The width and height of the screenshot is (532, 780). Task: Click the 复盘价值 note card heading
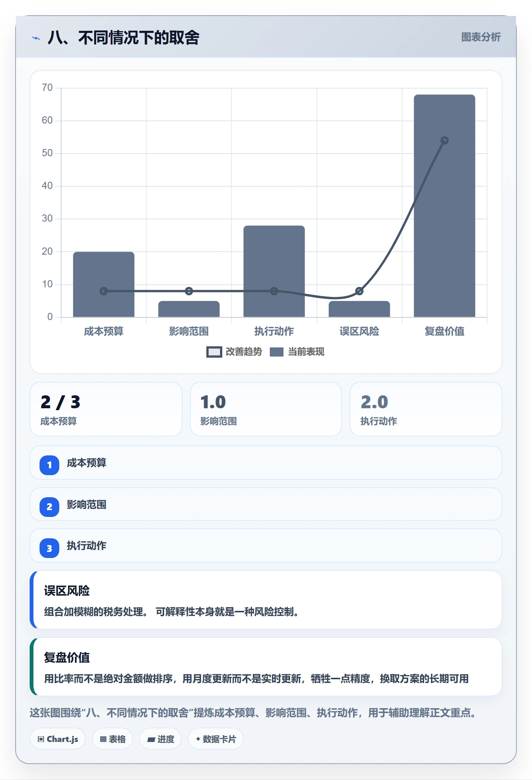coord(67,658)
